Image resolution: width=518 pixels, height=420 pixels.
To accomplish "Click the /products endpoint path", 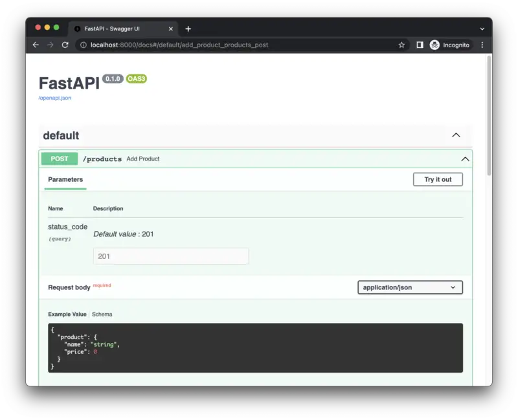I will coord(102,159).
